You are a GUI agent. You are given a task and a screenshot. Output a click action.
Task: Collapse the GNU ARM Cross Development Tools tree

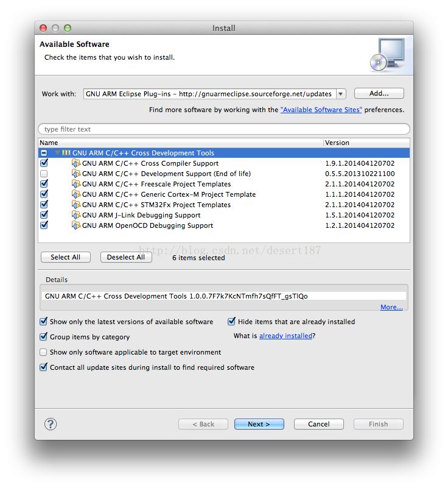57,152
